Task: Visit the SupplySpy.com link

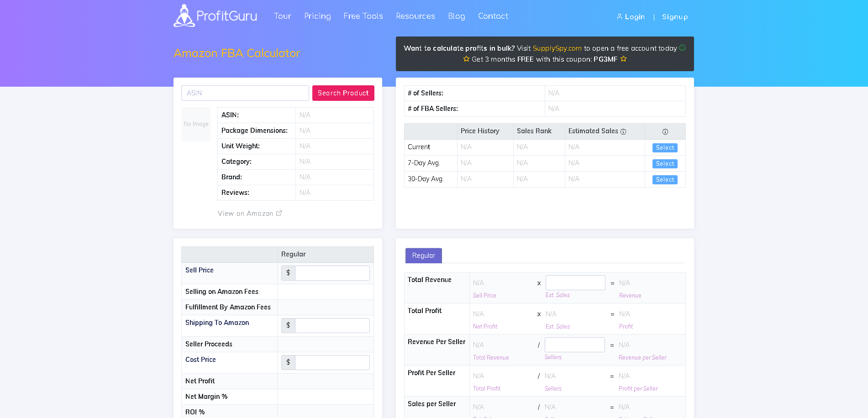Action: coord(557,48)
